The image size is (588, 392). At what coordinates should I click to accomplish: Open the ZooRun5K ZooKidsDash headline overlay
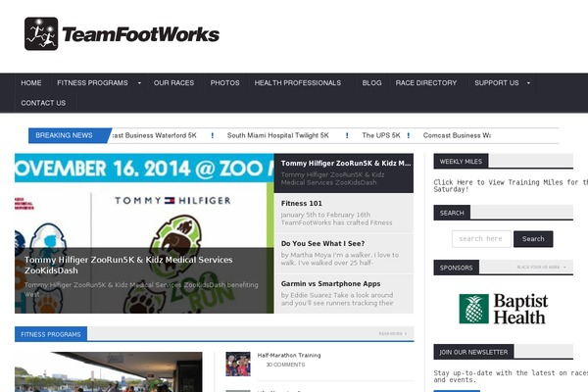[x=128, y=265]
